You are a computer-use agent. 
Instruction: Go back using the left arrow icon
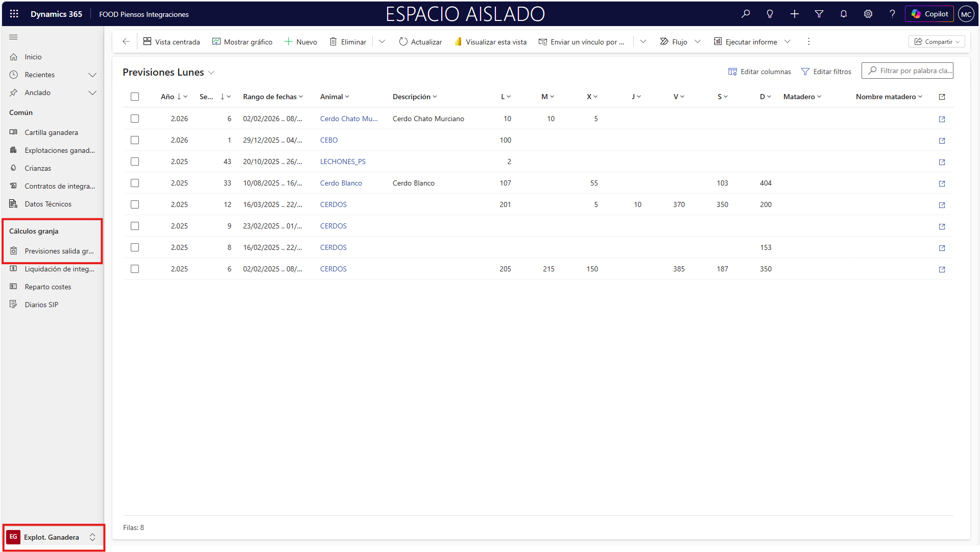(x=126, y=42)
